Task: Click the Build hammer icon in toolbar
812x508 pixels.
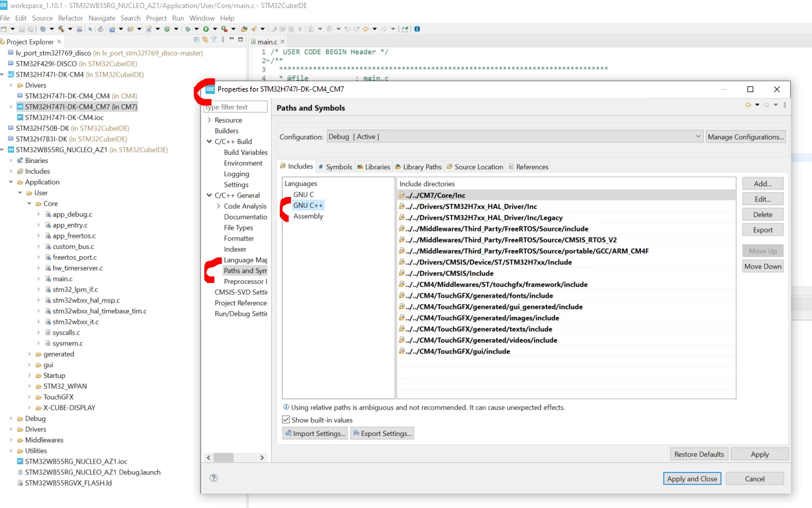Action: point(60,29)
